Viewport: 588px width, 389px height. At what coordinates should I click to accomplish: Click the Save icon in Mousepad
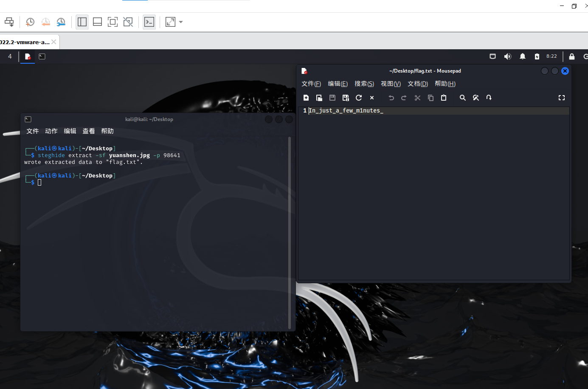pos(332,98)
